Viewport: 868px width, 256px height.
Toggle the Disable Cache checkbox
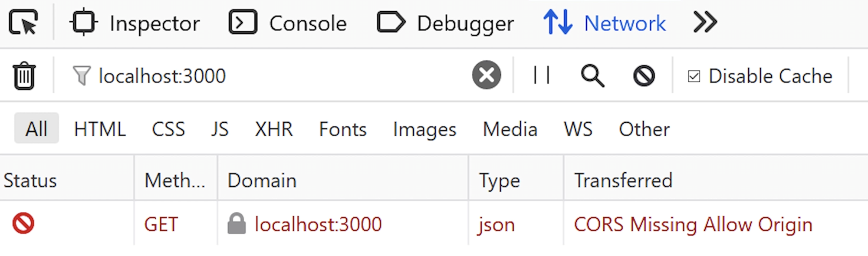coord(694,76)
